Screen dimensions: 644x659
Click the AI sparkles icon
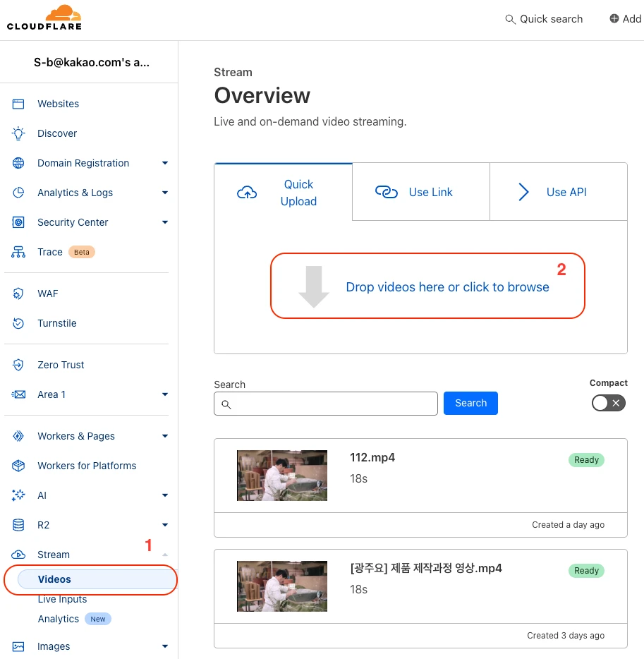[18, 495]
